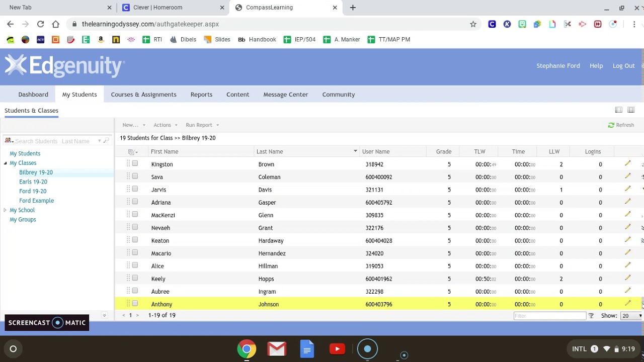This screenshot has height=362, width=644.
Task: Click pencil icon for Adriana Gasper
Action: (x=627, y=202)
